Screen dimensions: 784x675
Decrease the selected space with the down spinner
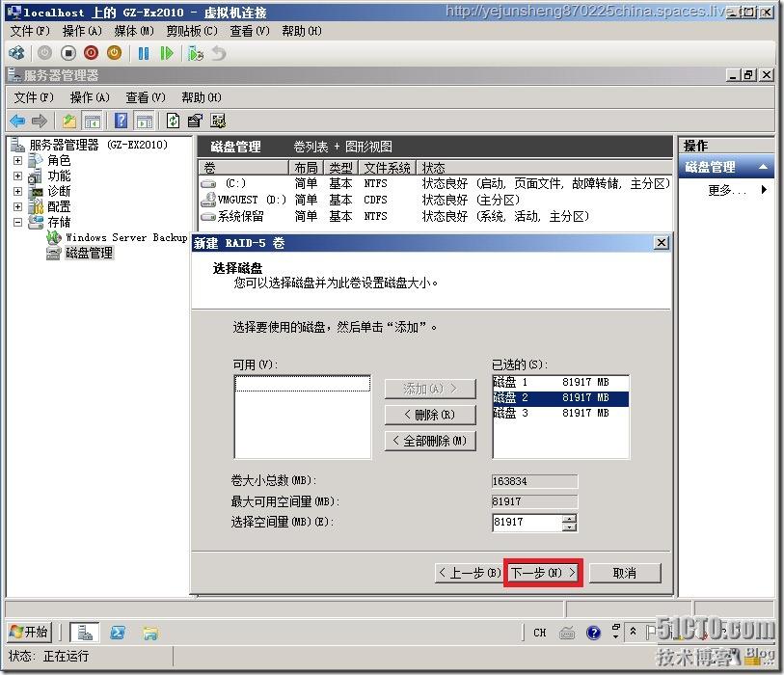pyautogui.click(x=569, y=527)
